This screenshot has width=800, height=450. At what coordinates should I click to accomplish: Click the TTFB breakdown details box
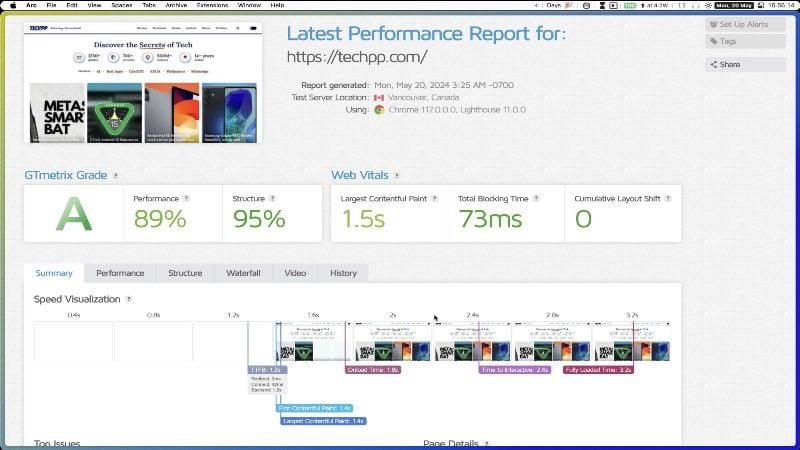coord(267,385)
